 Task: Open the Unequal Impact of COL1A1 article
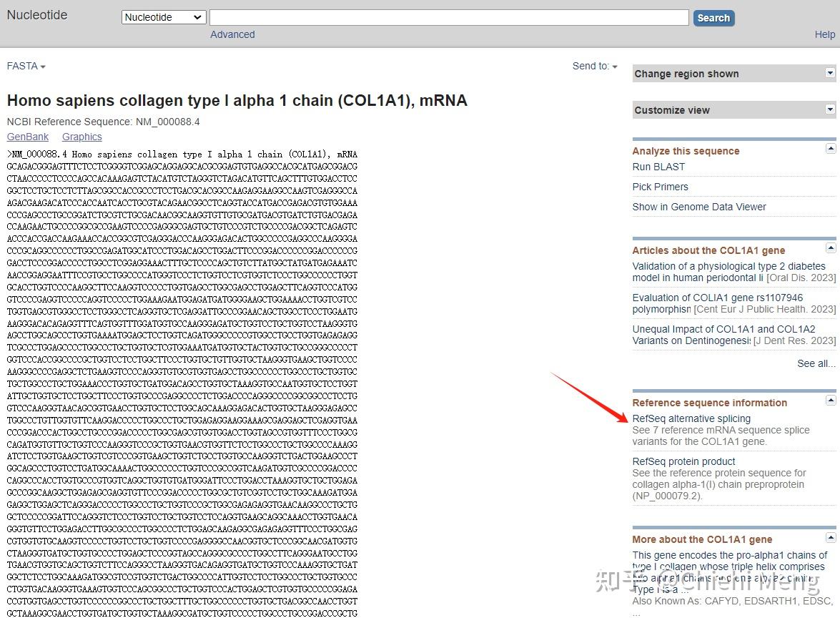(723, 335)
